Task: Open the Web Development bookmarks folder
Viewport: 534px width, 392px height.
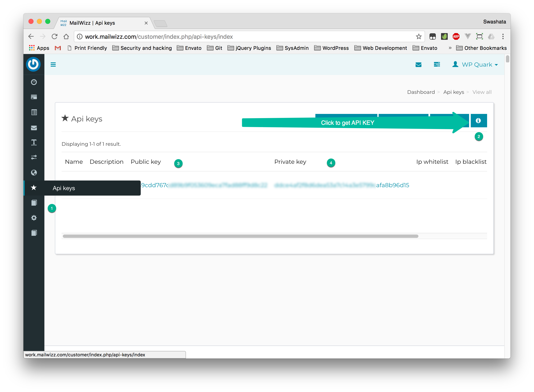Action: [x=381, y=48]
